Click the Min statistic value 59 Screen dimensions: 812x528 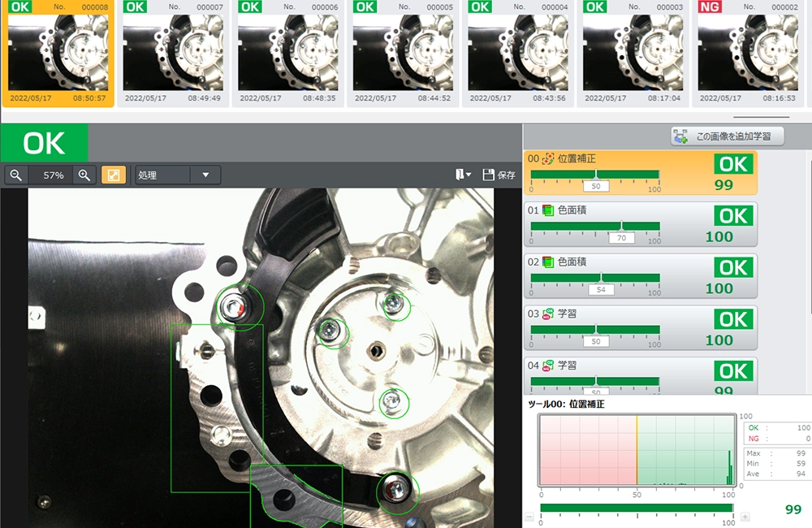[x=801, y=463]
